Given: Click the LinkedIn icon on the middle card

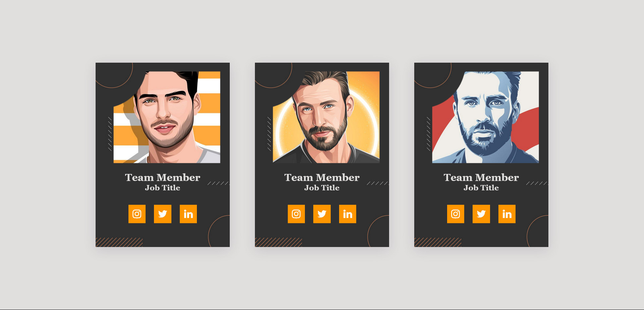Looking at the screenshot, I should coord(347,214).
